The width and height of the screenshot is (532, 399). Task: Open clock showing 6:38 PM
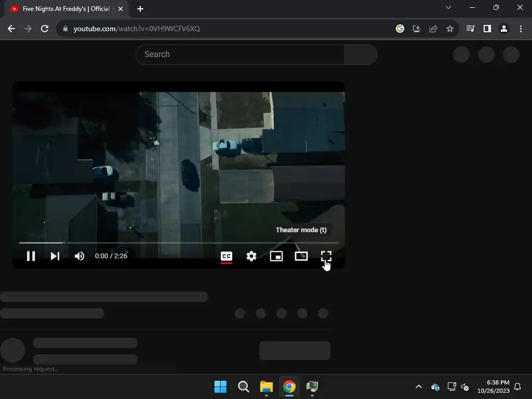click(x=494, y=387)
